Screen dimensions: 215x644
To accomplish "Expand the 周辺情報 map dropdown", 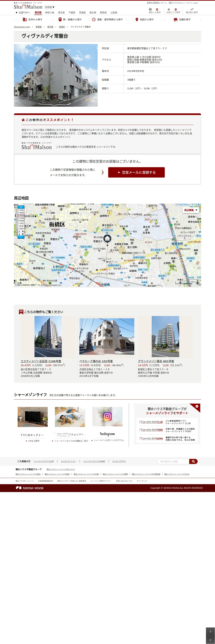I will pyautogui.click(x=191, y=210).
